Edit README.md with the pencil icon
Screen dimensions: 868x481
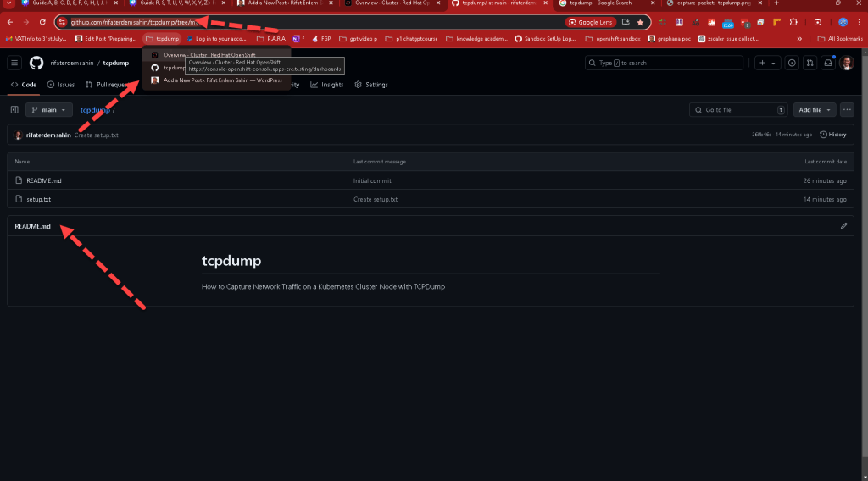tap(843, 226)
